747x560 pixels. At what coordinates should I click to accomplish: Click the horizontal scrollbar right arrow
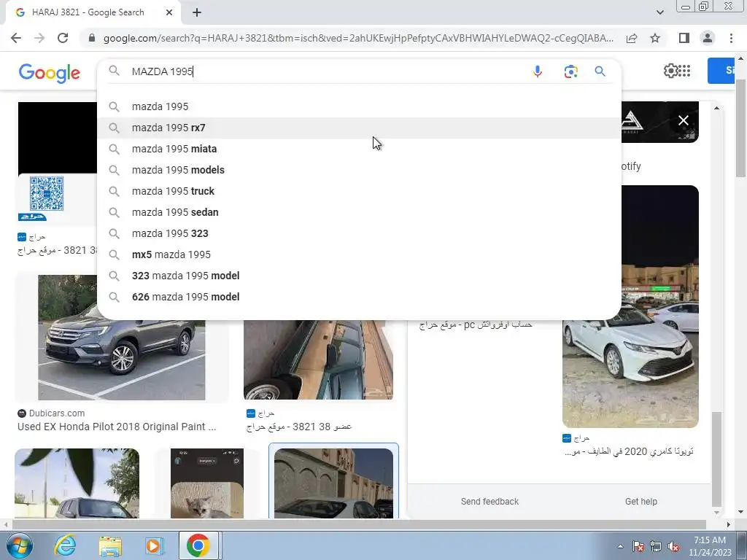click(x=728, y=525)
